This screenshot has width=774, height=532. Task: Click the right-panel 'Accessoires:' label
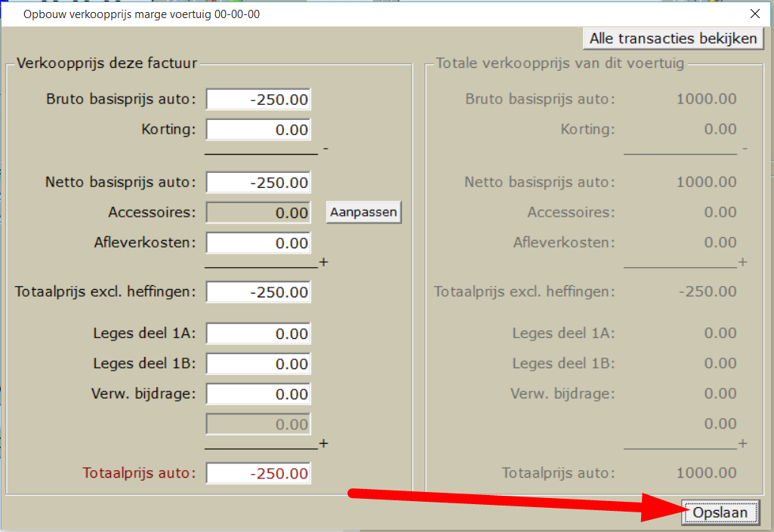571,212
